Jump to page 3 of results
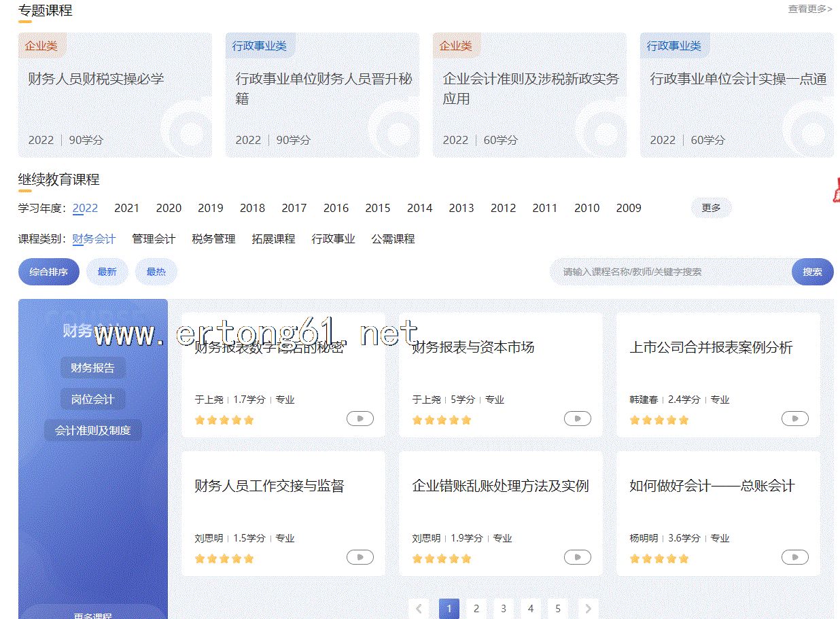This screenshot has height=619, width=840. (x=503, y=609)
